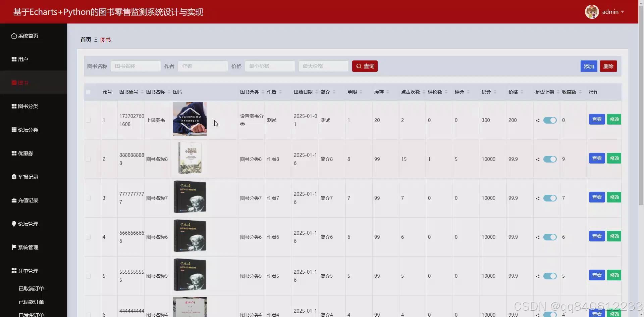The height and width of the screenshot is (317, 644).
Task: Disable the 是否上架 switch for 图书名称8
Action: (550, 159)
